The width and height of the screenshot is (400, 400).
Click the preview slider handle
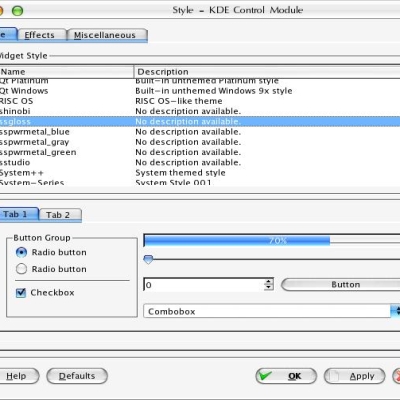(148, 259)
